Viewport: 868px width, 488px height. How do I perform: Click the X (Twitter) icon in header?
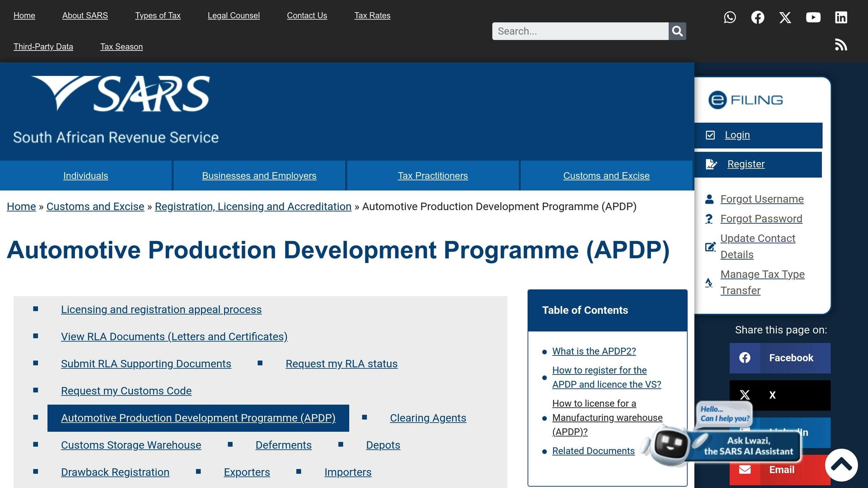(x=785, y=17)
